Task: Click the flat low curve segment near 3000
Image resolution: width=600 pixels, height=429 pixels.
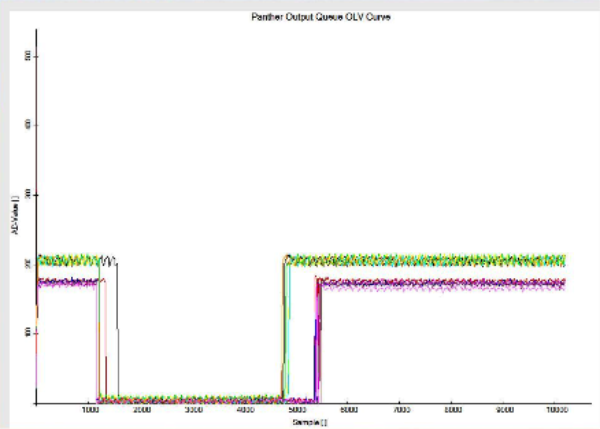Action: pyautogui.click(x=193, y=398)
